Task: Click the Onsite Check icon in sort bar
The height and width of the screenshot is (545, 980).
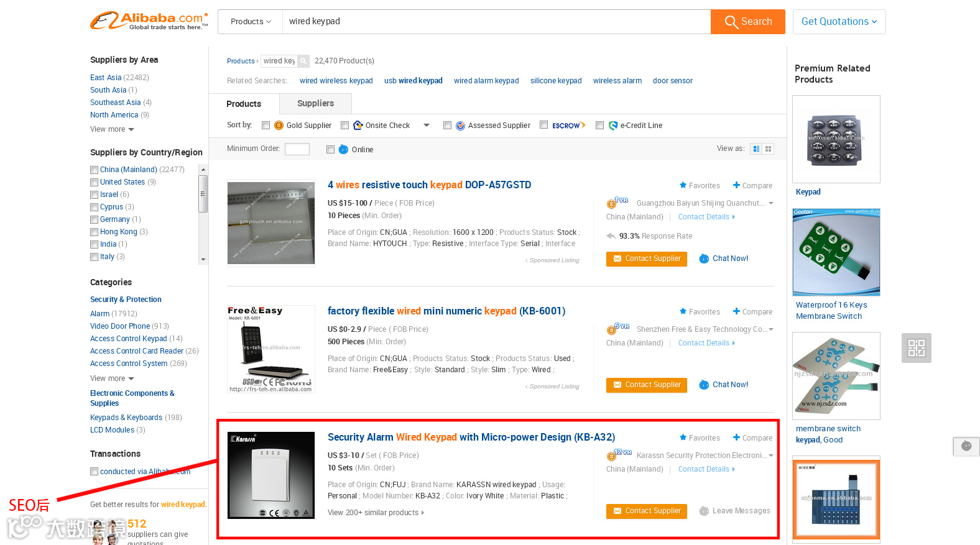Action: pos(358,126)
